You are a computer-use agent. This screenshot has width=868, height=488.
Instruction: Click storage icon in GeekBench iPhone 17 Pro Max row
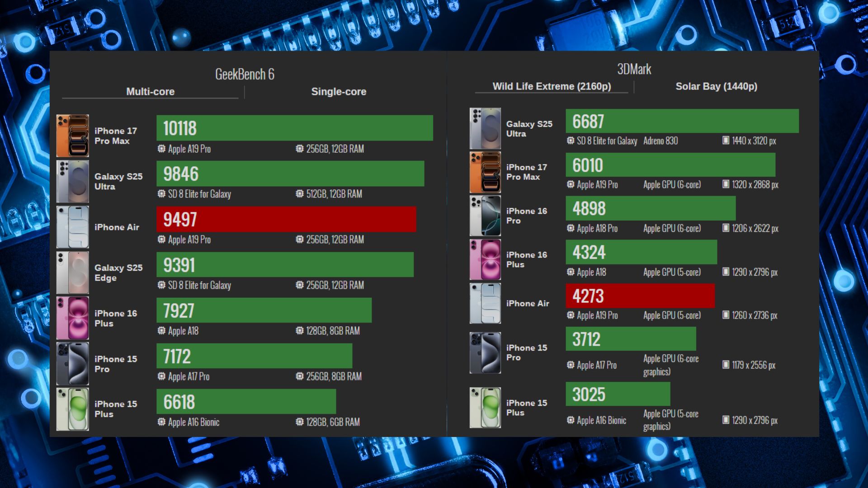(x=299, y=149)
